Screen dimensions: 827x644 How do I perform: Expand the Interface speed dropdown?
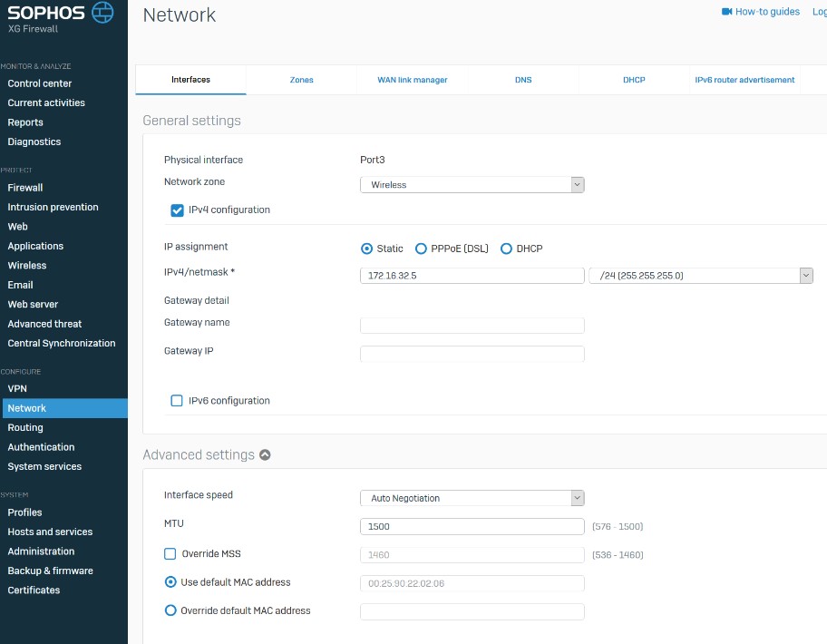click(x=472, y=498)
